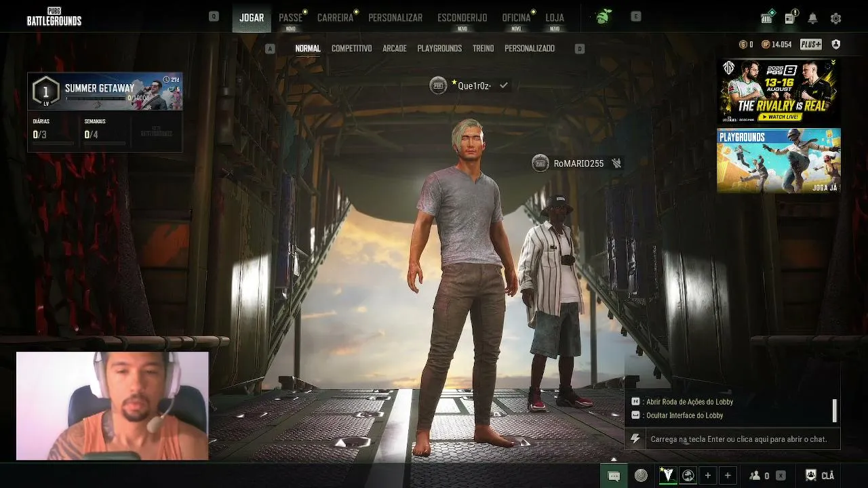The width and height of the screenshot is (868, 488).
Task: Click the PLUS+ upgrade button
Action: pyautogui.click(x=811, y=45)
